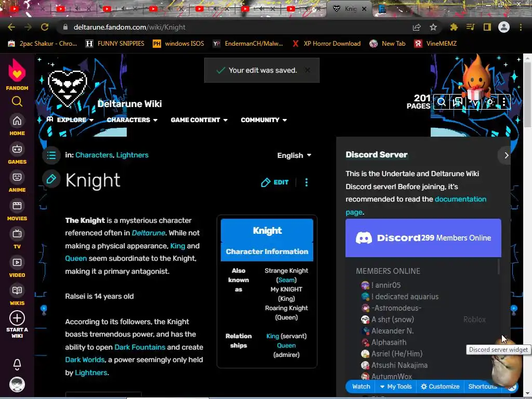This screenshot has width=532, height=399.
Task: Expand the Characters menu
Action: 132,120
